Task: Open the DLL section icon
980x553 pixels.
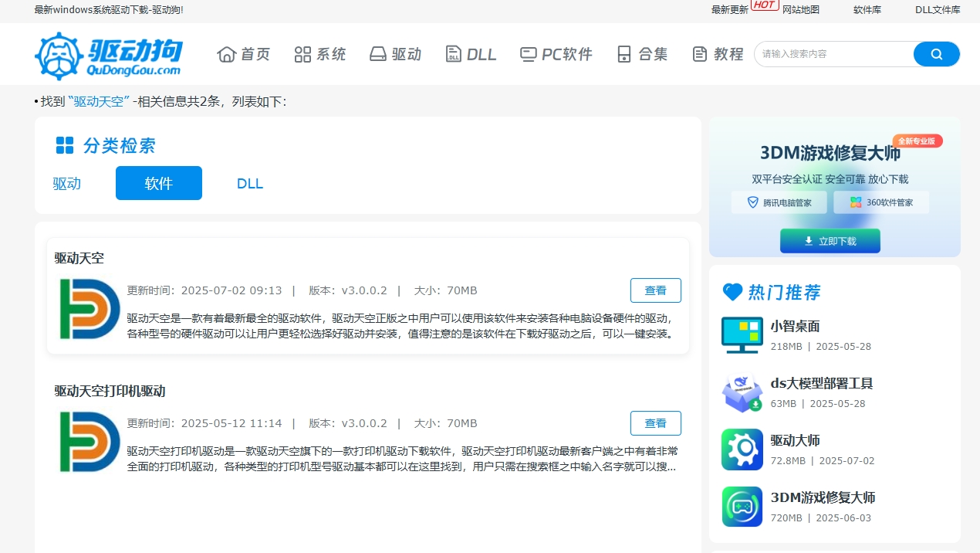Action: [454, 54]
